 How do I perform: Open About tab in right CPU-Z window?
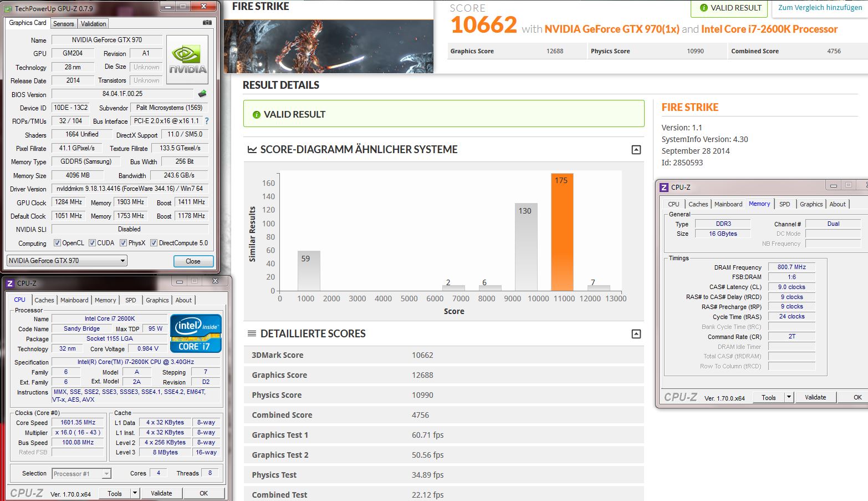pyautogui.click(x=838, y=204)
